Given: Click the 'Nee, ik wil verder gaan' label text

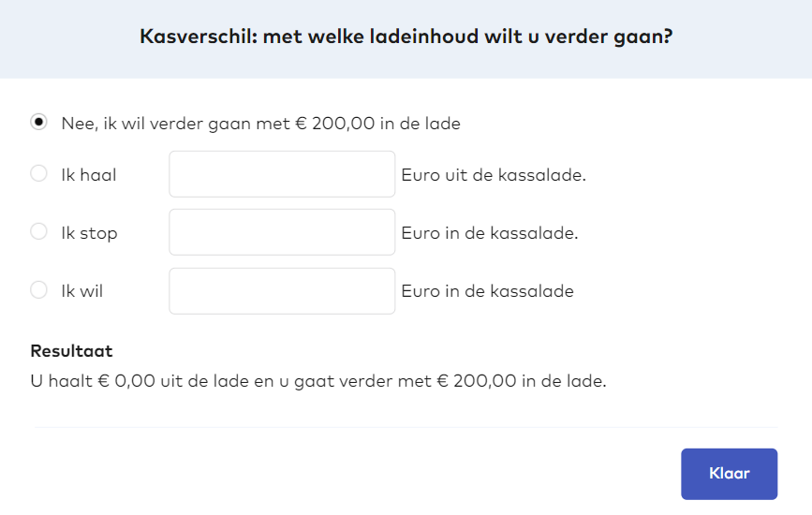Looking at the screenshot, I should click(260, 123).
